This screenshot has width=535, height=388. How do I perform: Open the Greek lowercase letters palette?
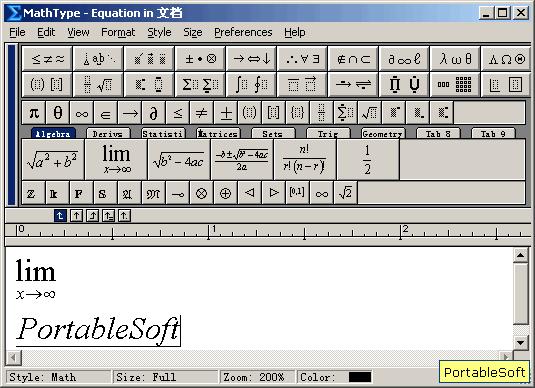point(455,59)
